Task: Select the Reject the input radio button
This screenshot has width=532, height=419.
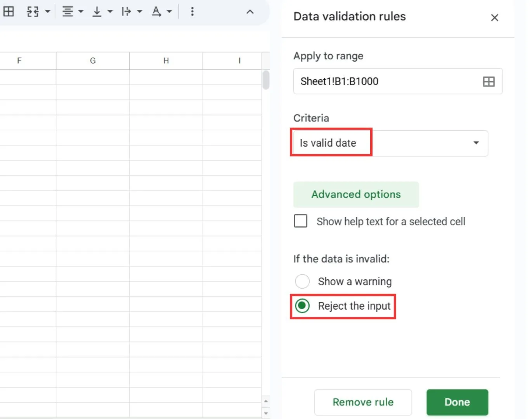Action: coord(302,306)
